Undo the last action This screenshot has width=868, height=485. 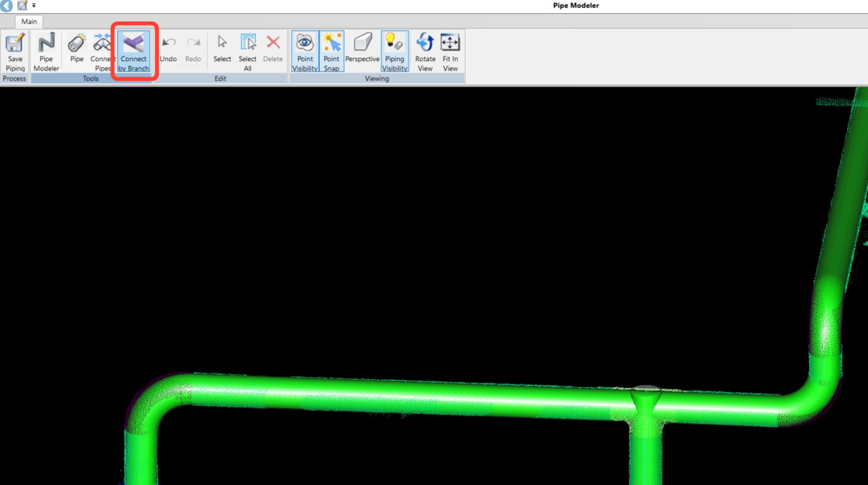pos(168,49)
